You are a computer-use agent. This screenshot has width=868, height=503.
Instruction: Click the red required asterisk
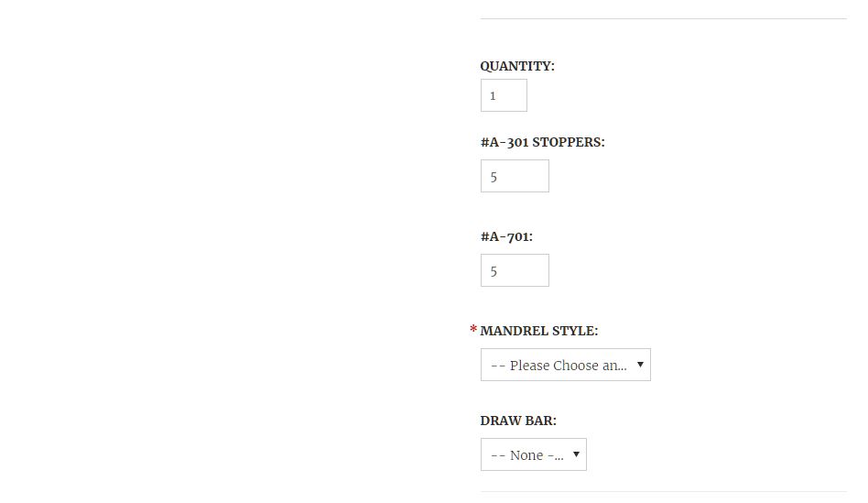click(473, 330)
